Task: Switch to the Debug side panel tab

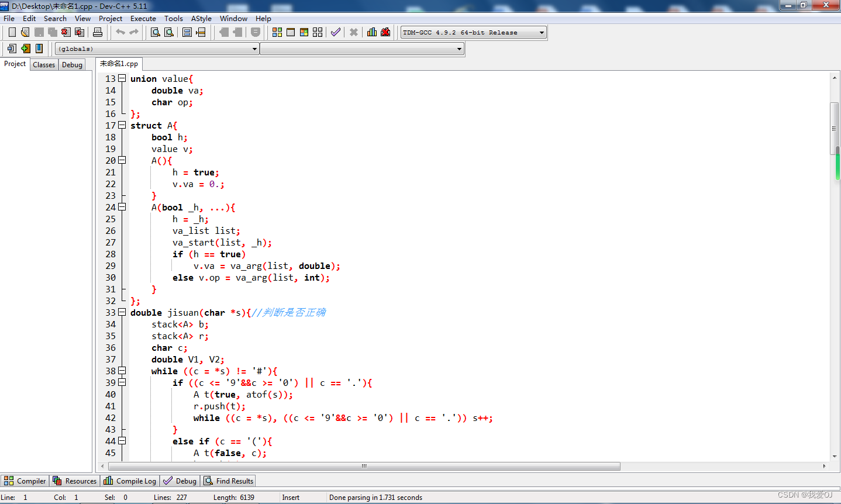Action: 72,65
